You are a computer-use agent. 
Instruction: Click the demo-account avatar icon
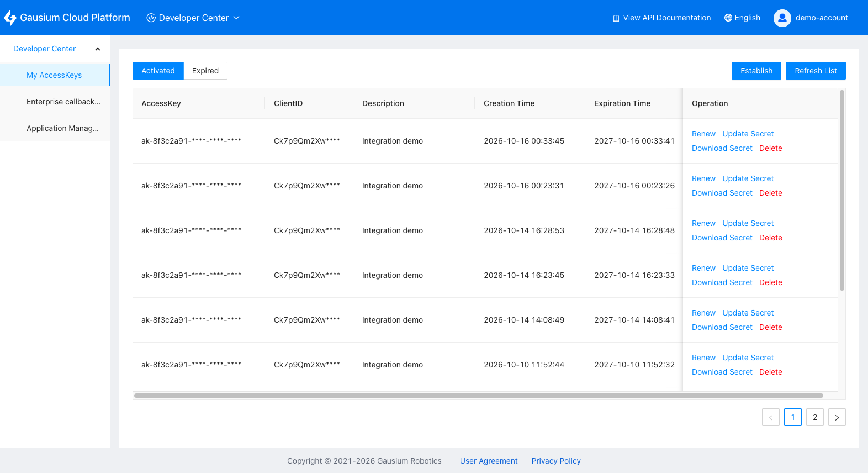coord(782,18)
